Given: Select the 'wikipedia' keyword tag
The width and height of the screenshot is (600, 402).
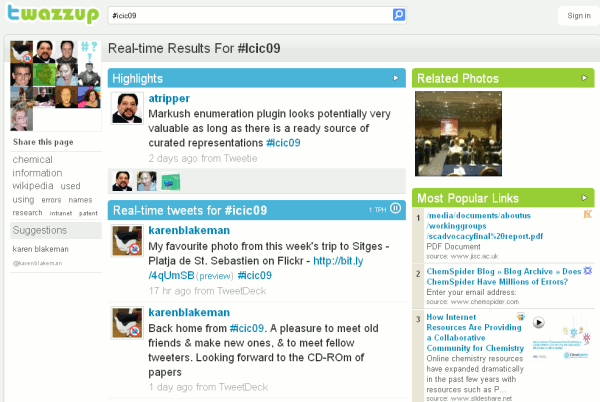Looking at the screenshot, I should (33, 186).
